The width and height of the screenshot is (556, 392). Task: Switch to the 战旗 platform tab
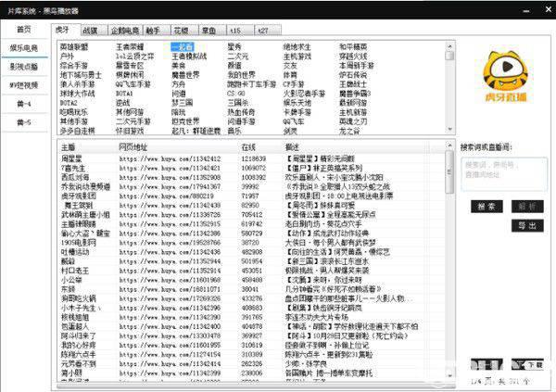[x=94, y=31]
